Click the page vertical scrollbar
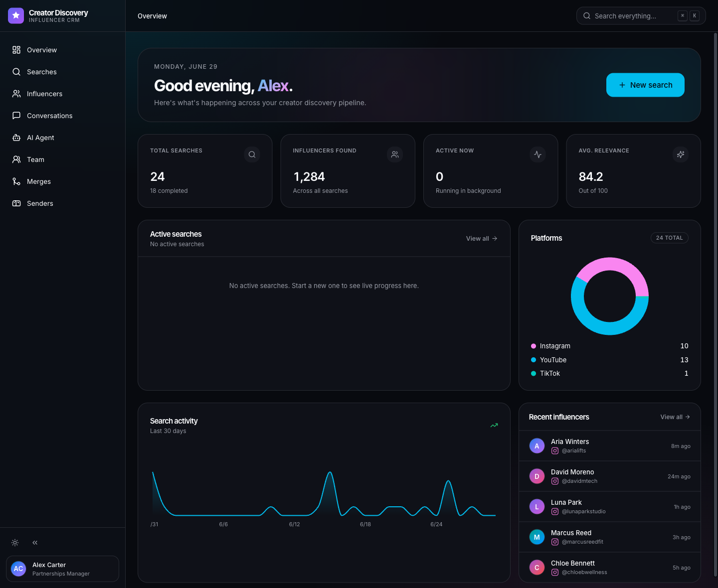Image resolution: width=718 pixels, height=588 pixels. (x=715, y=304)
